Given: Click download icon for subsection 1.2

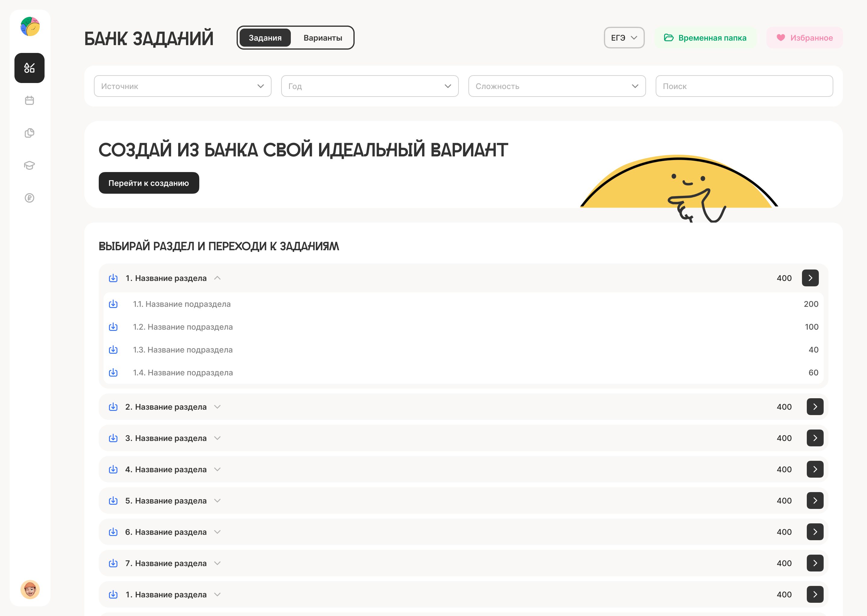Looking at the screenshot, I should click(113, 327).
